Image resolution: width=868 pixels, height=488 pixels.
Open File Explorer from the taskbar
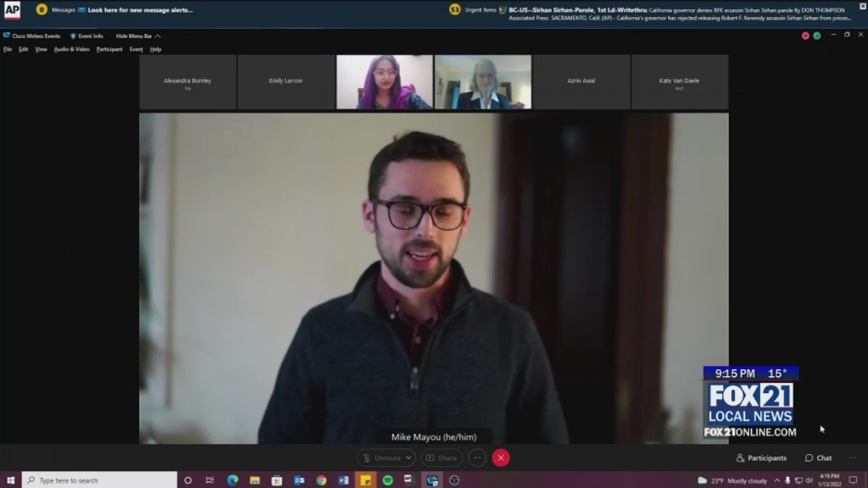coord(254,480)
